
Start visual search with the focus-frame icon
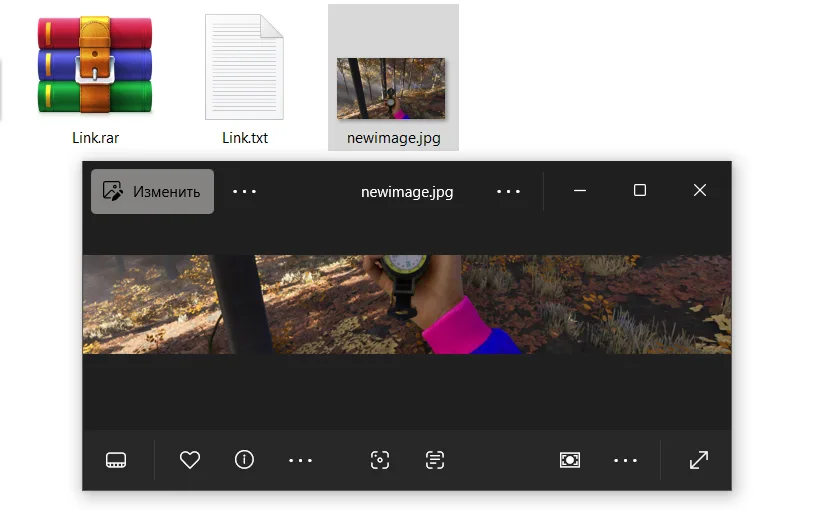click(380, 460)
